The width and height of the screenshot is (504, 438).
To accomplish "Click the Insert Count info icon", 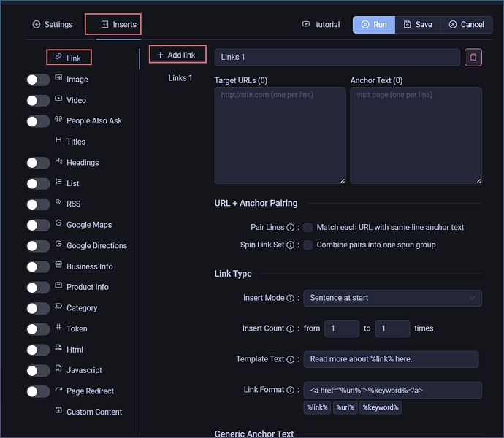I will tap(290, 328).
